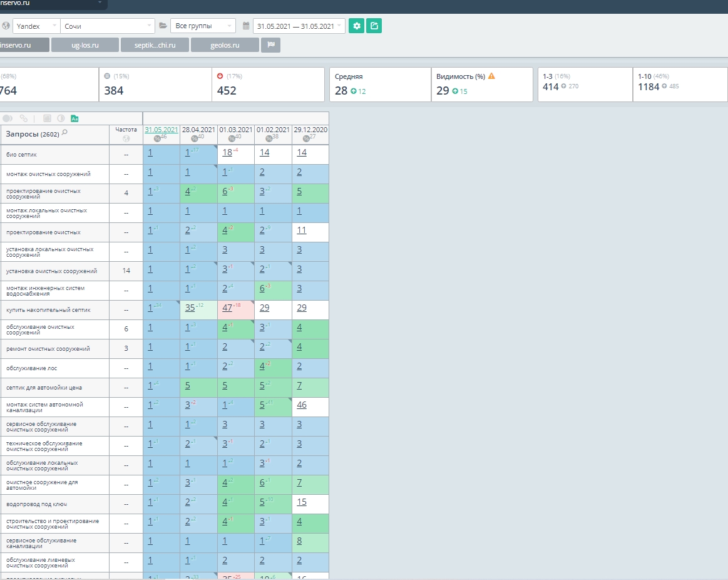The width and height of the screenshot is (728, 580).
Task: Click the calendar icon beside date range
Action: click(246, 26)
